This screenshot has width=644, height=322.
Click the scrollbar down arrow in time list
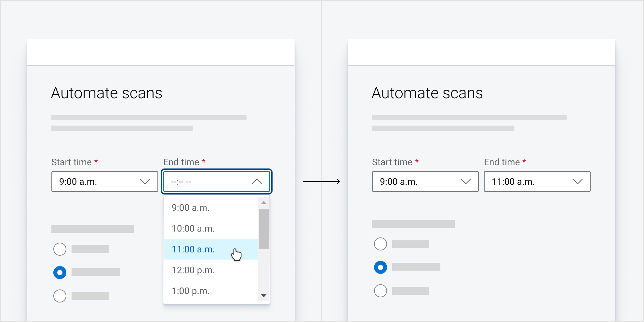(264, 295)
